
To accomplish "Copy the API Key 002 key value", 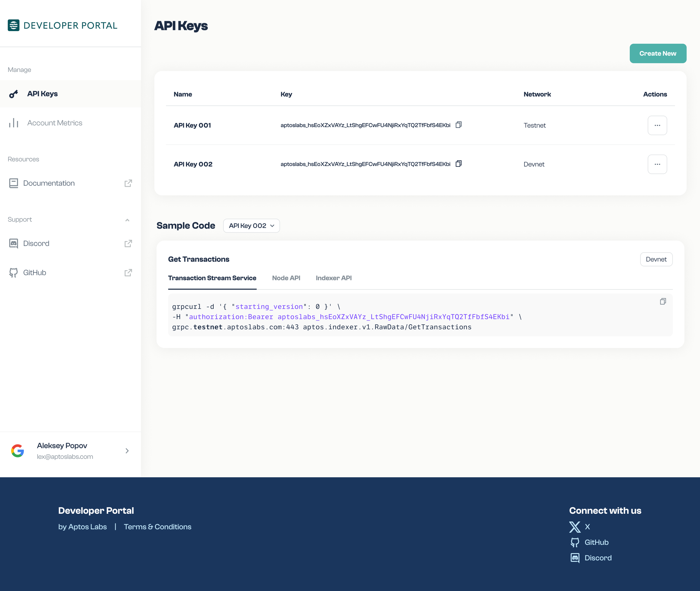I will point(459,164).
